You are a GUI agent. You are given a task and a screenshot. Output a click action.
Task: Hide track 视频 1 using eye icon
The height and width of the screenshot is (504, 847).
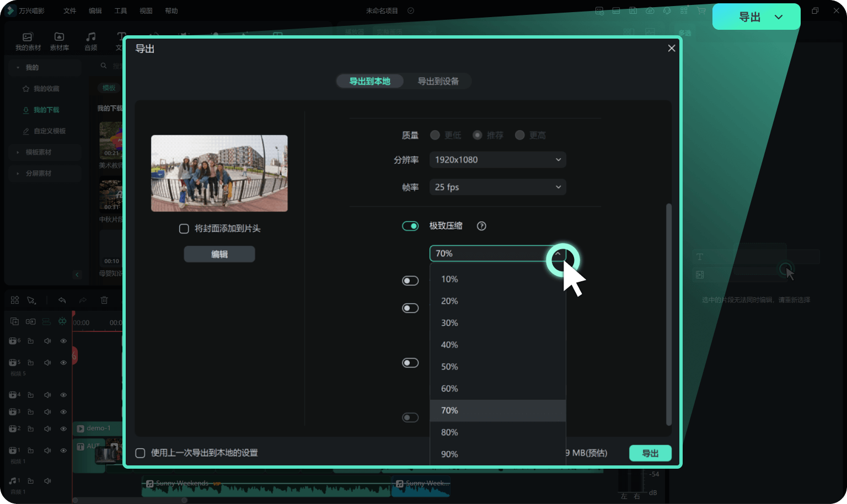click(x=63, y=451)
